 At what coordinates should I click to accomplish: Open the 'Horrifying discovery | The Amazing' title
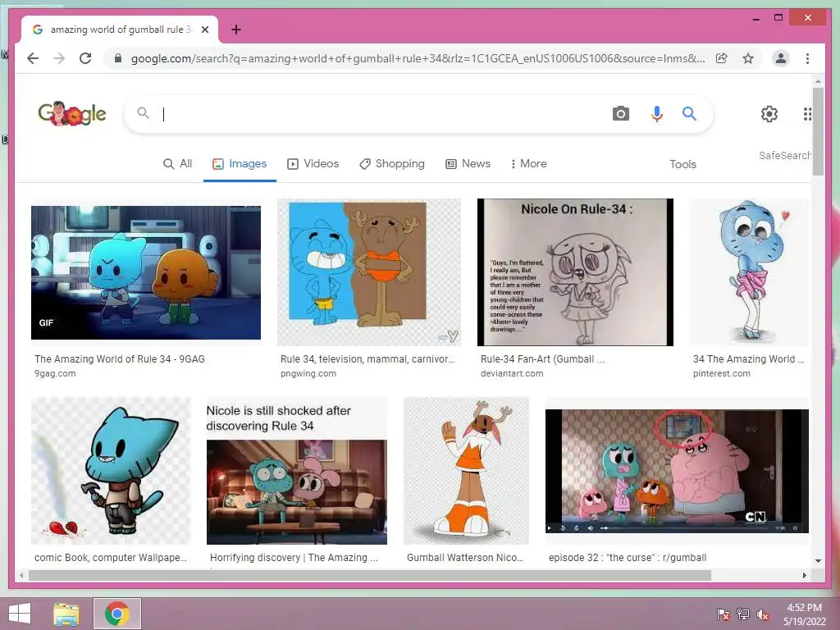point(294,558)
